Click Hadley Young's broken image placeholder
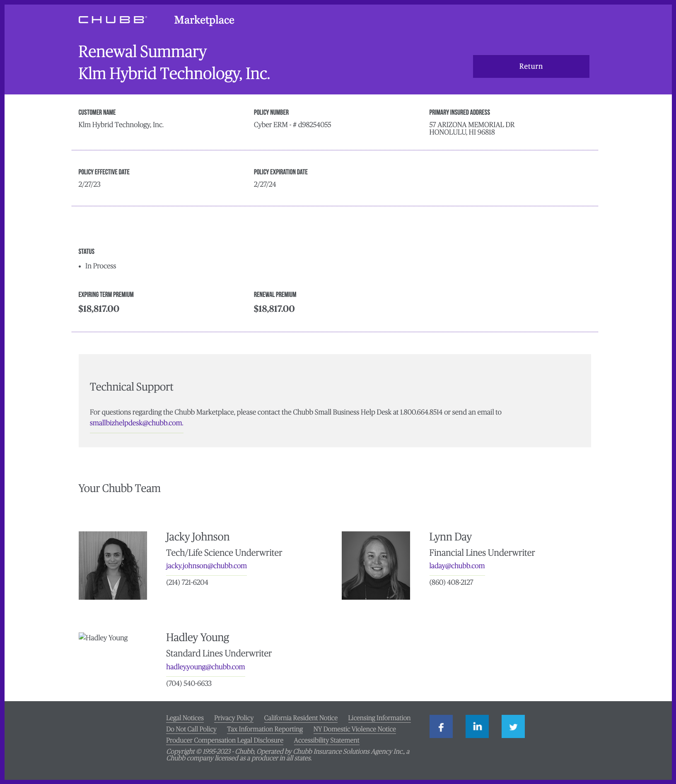 click(x=103, y=637)
